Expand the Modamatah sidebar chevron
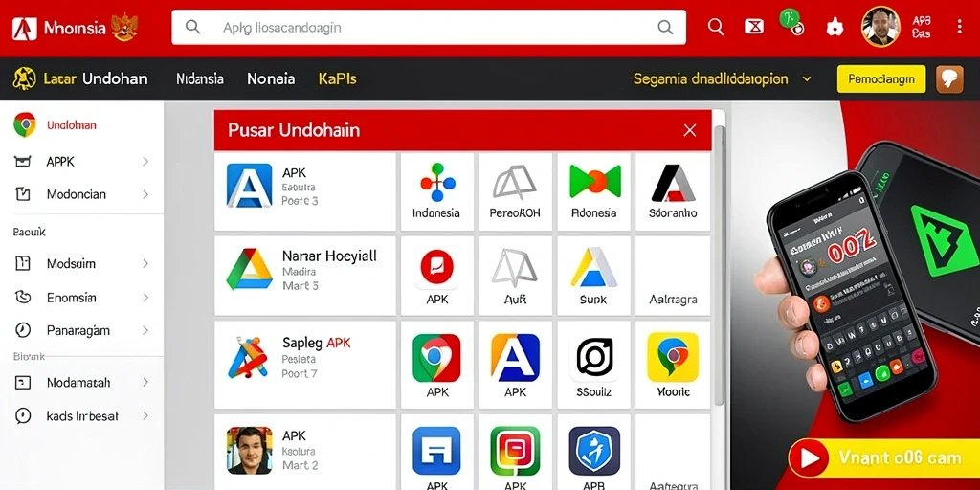980x490 pixels. pos(145,382)
